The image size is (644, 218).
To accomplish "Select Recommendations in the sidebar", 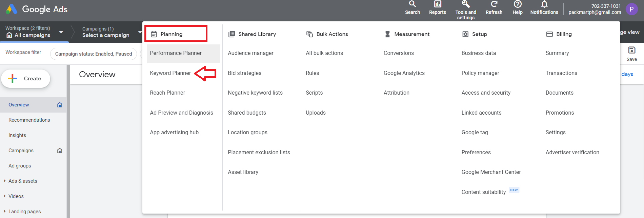I will pyautogui.click(x=29, y=120).
